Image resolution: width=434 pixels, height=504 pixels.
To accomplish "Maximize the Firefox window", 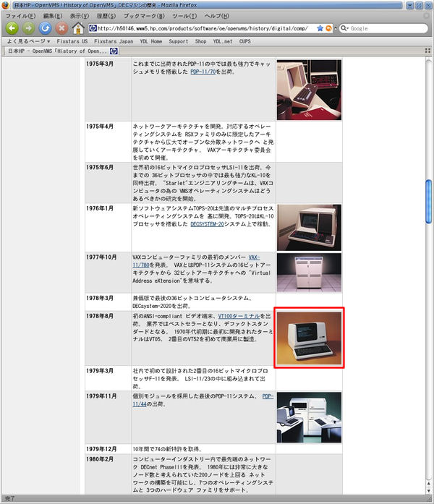I will click(419, 5).
